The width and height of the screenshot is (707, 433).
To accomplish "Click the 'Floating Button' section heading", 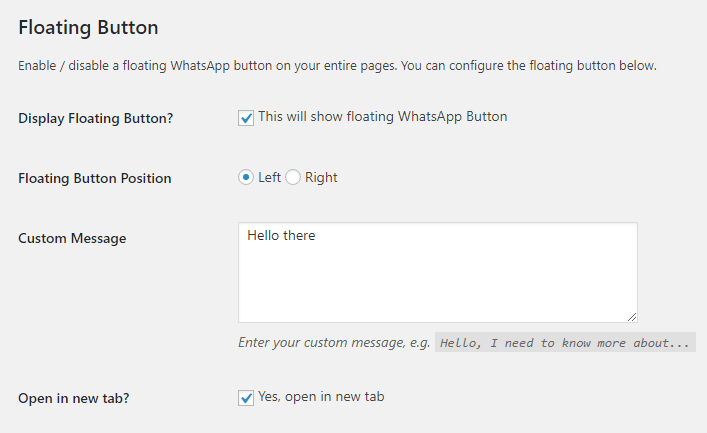I will pos(88,27).
